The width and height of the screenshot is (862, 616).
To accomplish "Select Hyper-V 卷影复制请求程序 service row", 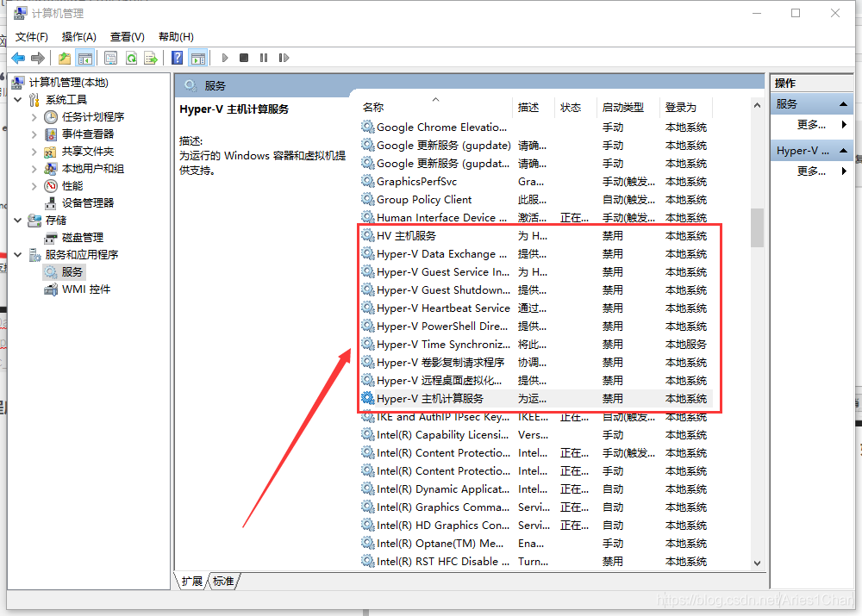I will pos(536,363).
